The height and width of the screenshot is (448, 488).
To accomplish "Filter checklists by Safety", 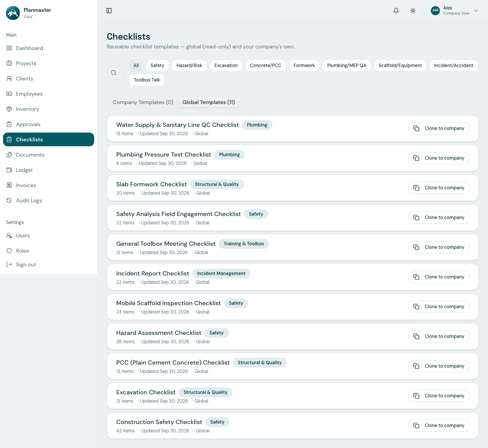I will click(x=157, y=66).
